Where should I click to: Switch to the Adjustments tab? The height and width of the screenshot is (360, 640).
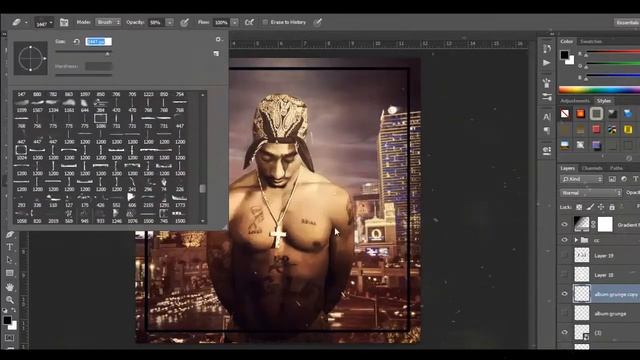(x=575, y=101)
